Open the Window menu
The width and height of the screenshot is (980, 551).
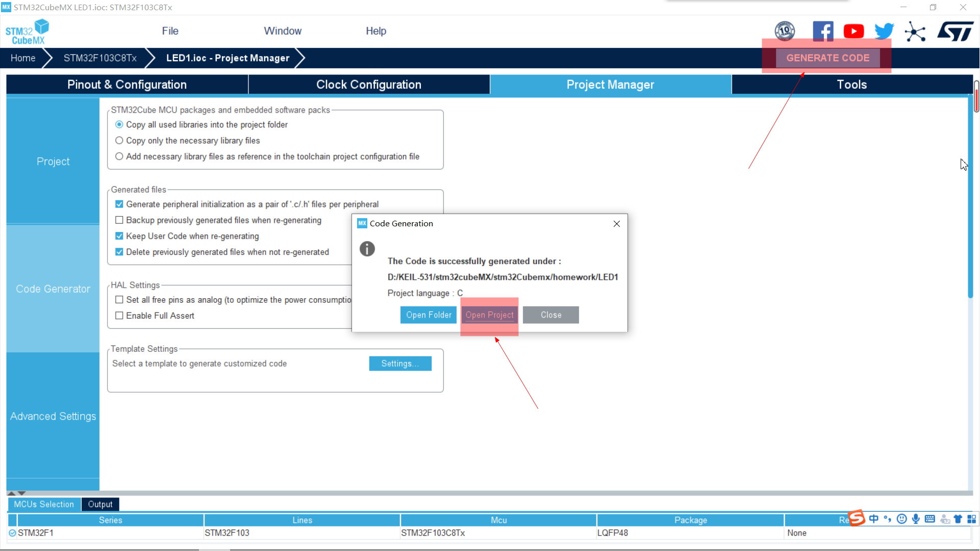283,31
